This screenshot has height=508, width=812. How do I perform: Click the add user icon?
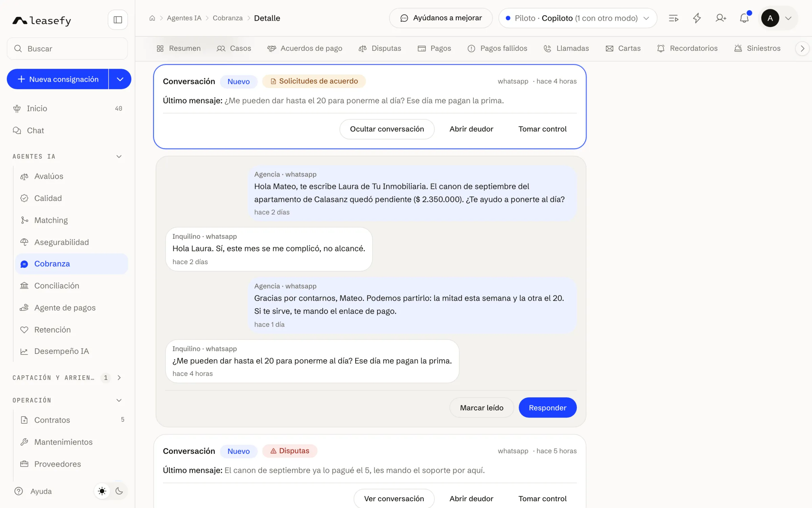(x=721, y=18)
